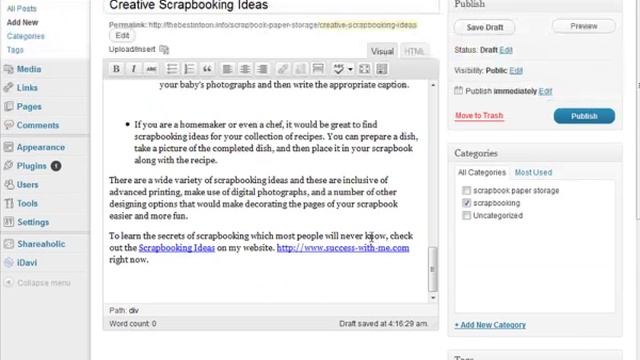
Task: Toggle fullscreen editing mode
Action: coord(364,69)
